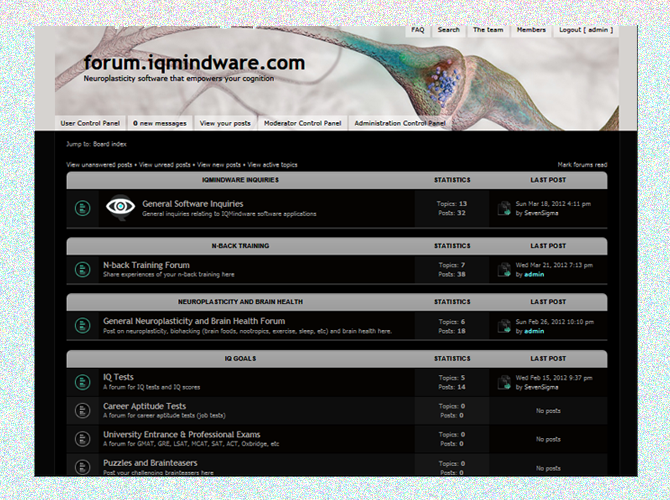670x500 pixels.
Task: Click SevenSigma in the IQ Tests row
Action: coord(541,387)
